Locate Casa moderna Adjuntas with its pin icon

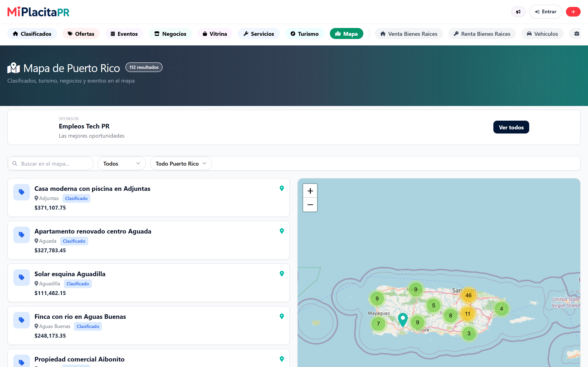pos(282,188)
